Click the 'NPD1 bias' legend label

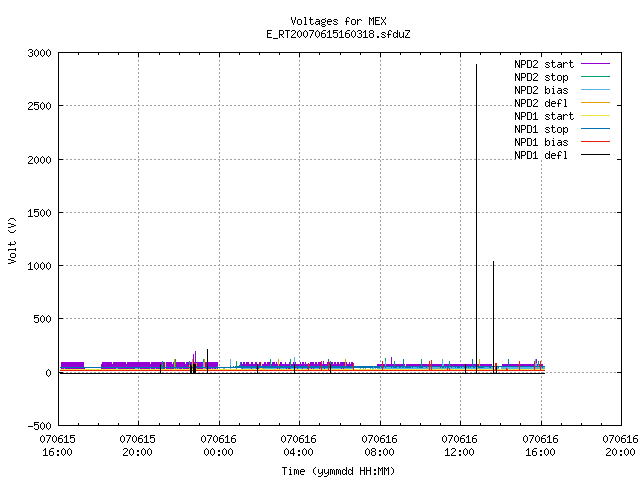tap(541, 142)
